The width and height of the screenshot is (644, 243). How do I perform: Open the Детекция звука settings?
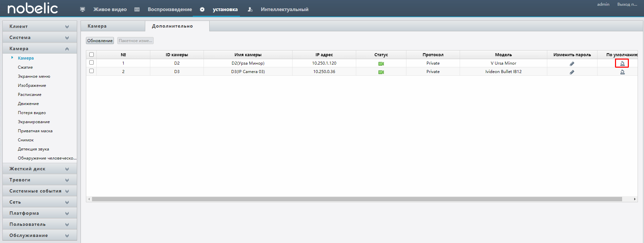pyautogui.click(x=33, y=149)
